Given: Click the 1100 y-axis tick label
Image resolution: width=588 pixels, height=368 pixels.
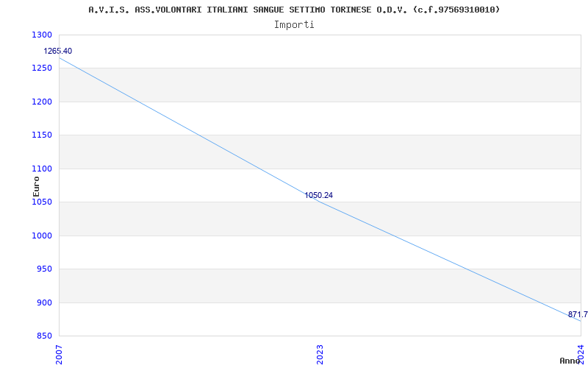Looking at the screenshot, I should click(x=42, y=169).
